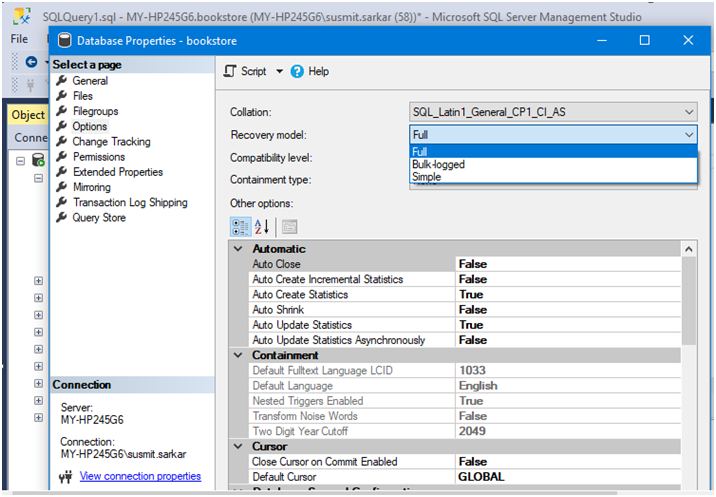This screenshot has width=716, height=497.
Task: Open the Script dropdown arrow
Action: click(279, 71)
